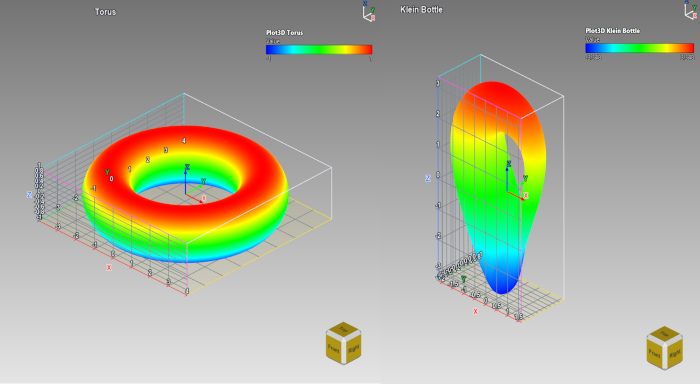Image resolution: width=700 pixels, height=384 pixels.
Task: Click the red X axis label in Torus plot
Action: pyautogui.click(x=109, y=268)
